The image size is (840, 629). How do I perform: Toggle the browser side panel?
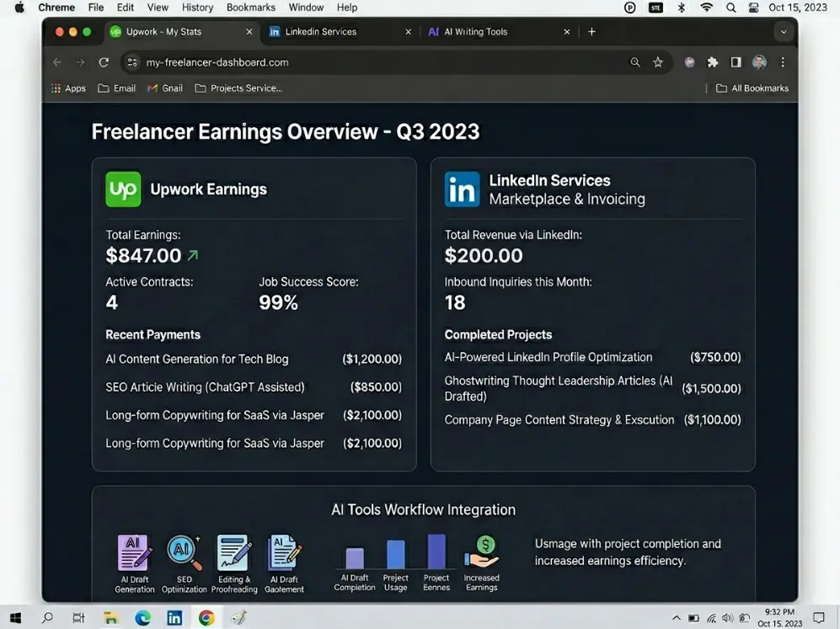736,62
